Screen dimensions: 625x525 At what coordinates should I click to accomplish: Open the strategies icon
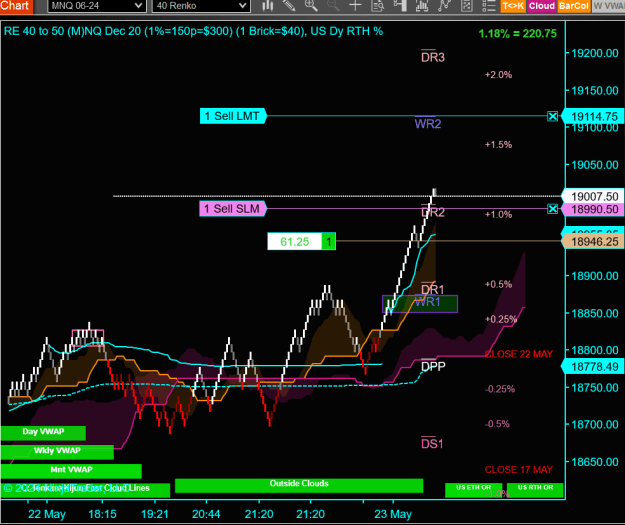tap(466, 6)
